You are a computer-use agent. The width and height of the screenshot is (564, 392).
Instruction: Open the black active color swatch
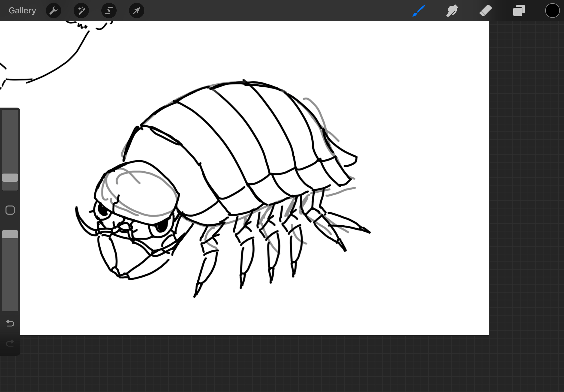552,11
